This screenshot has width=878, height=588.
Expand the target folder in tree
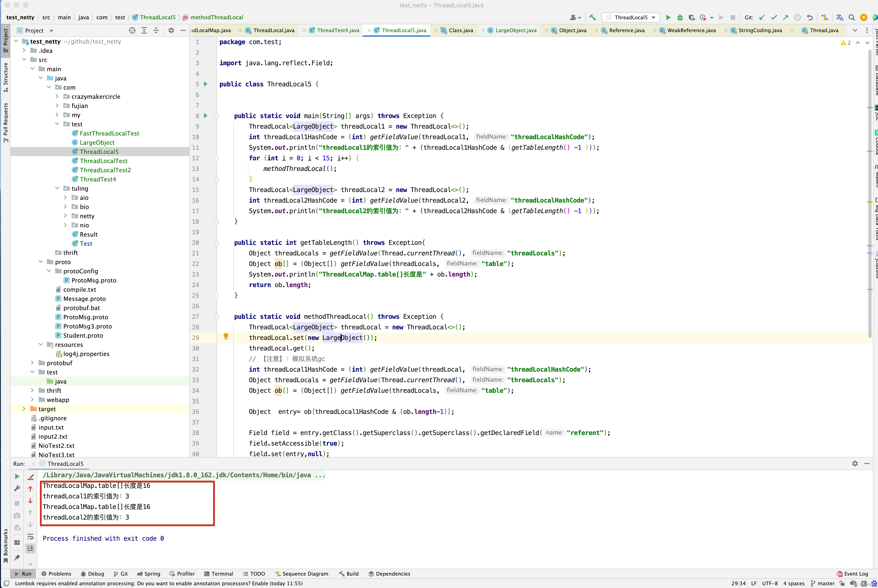tap(24, 409)
